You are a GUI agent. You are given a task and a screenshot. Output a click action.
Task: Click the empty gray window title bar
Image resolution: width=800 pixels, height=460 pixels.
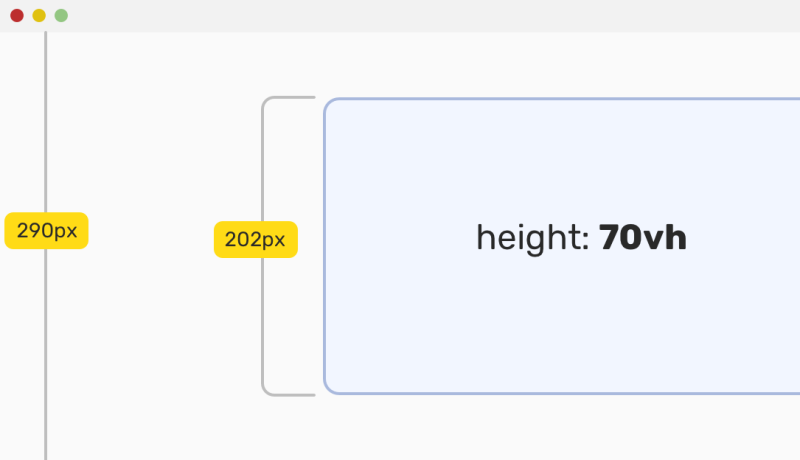434,15
